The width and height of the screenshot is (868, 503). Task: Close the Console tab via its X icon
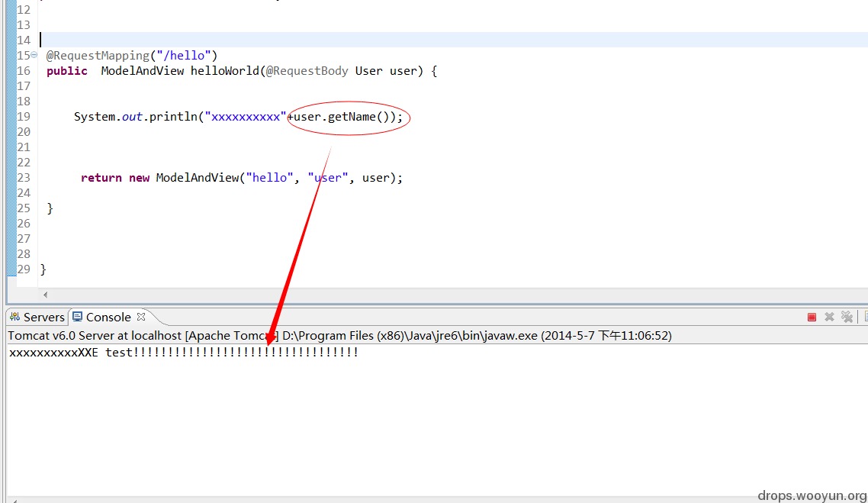[x=141, y=317]
